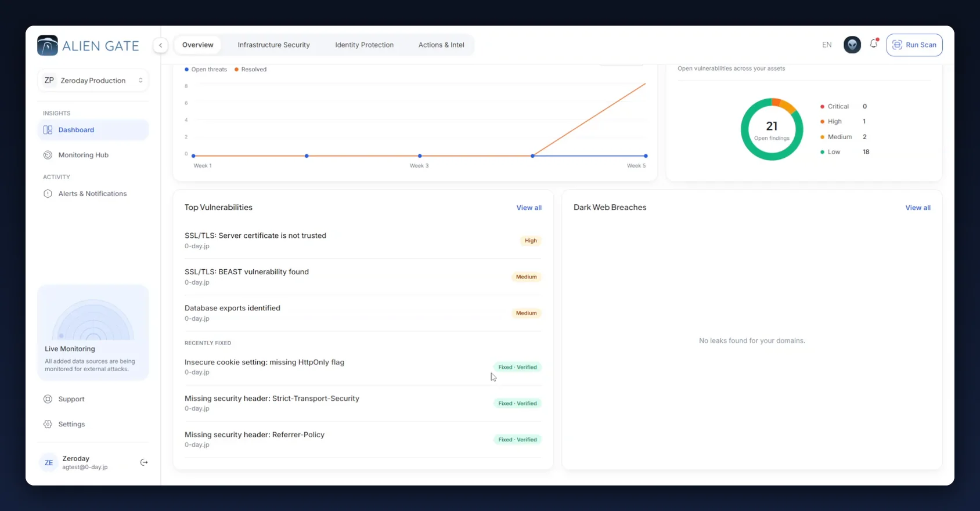The height and width of the screenshot is (511, 980).
Task: Open the SSL/TLS Server certificate not trusted finding
Action: [363, 241]
